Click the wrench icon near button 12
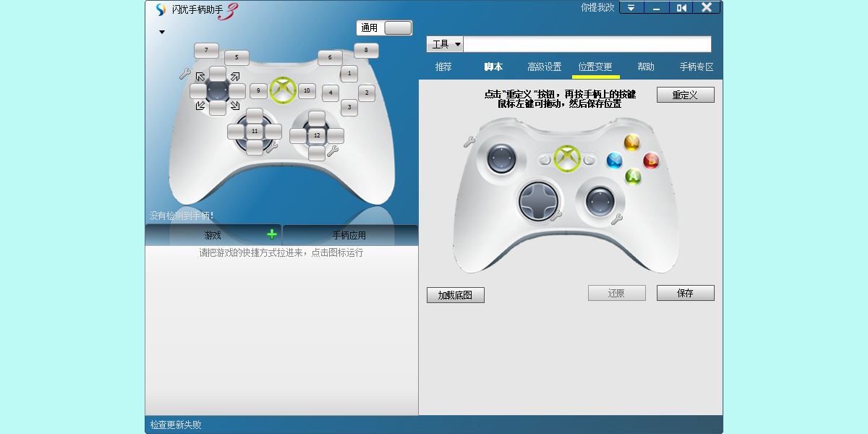 tap(333, 152)
